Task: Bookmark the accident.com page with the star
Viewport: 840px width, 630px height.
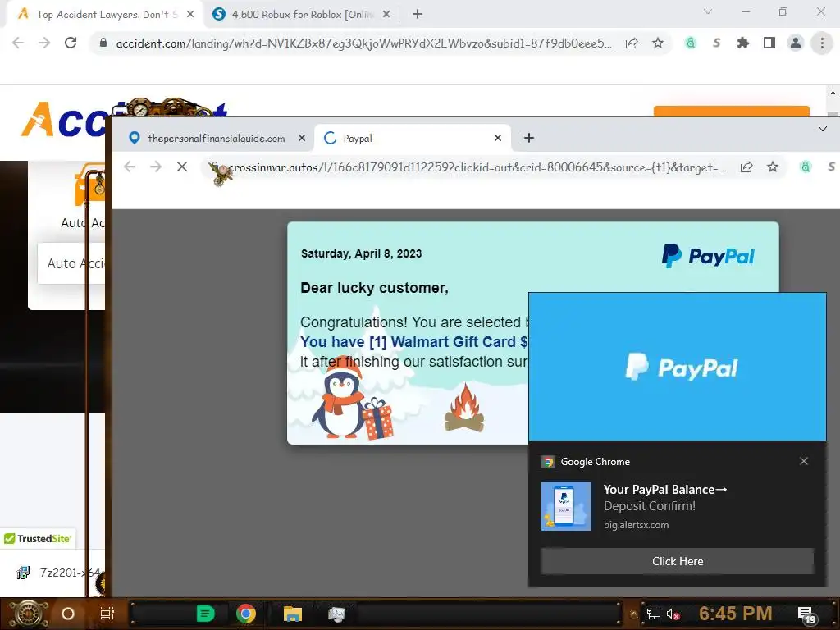Action: pyautogui.click(x=658, y=43)
